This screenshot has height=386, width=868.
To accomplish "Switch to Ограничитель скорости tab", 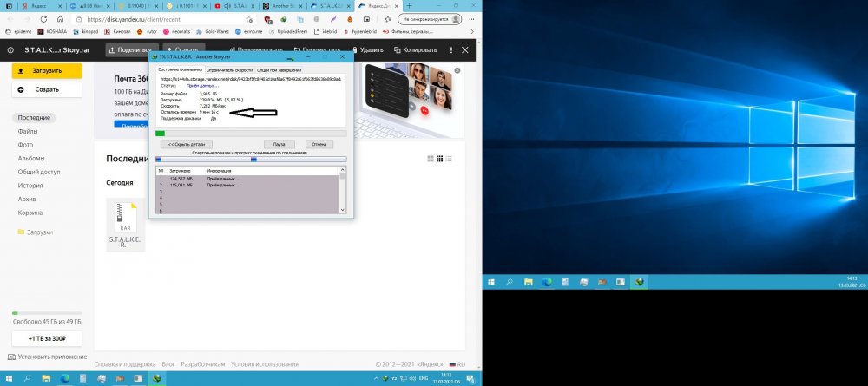I will [230, 69].
